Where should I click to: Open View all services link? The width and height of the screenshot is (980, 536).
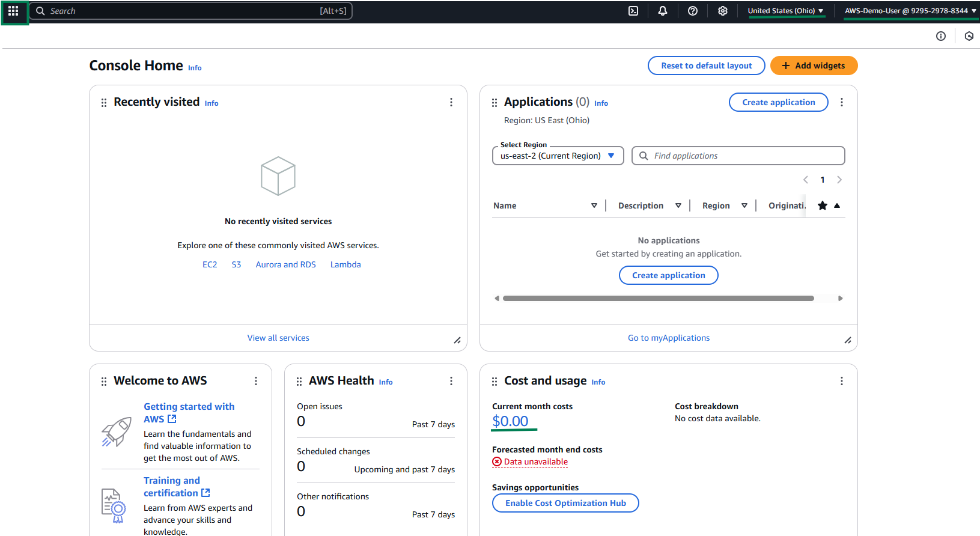coord(278,338)
